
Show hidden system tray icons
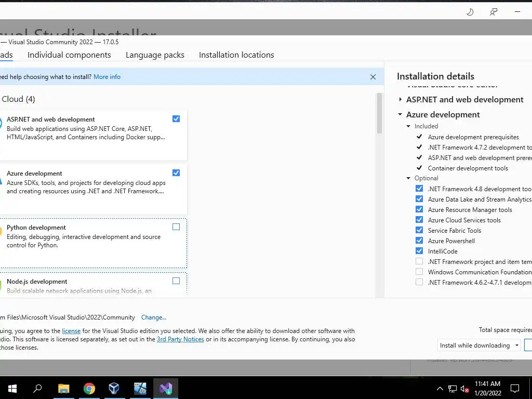click(440, 389)
